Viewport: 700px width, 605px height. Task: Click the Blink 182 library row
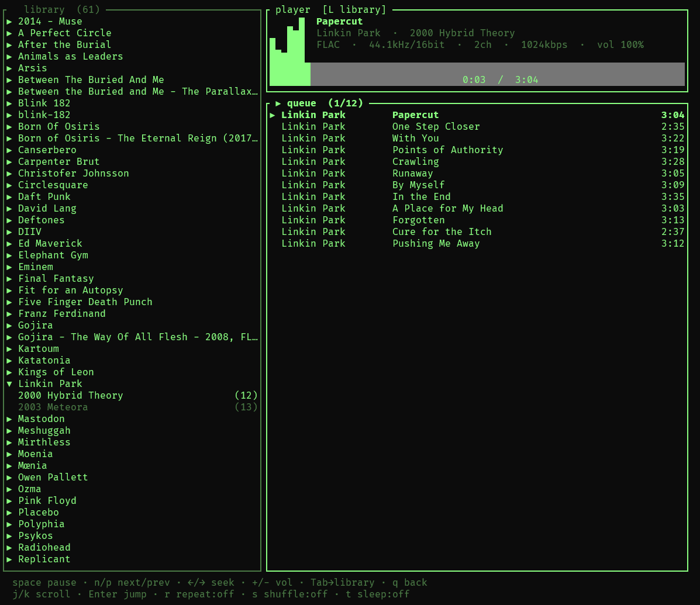[132, 103]
